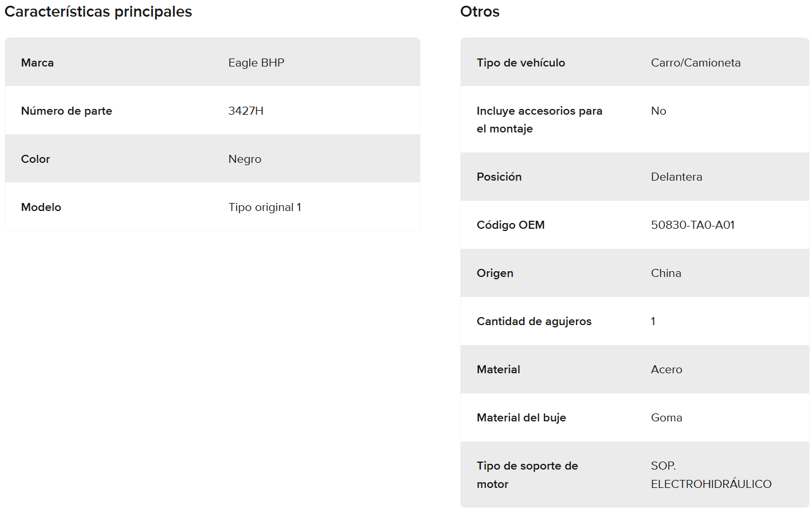Click the Tipo de vehículo label
812x512 pixels.
(521, 62)
